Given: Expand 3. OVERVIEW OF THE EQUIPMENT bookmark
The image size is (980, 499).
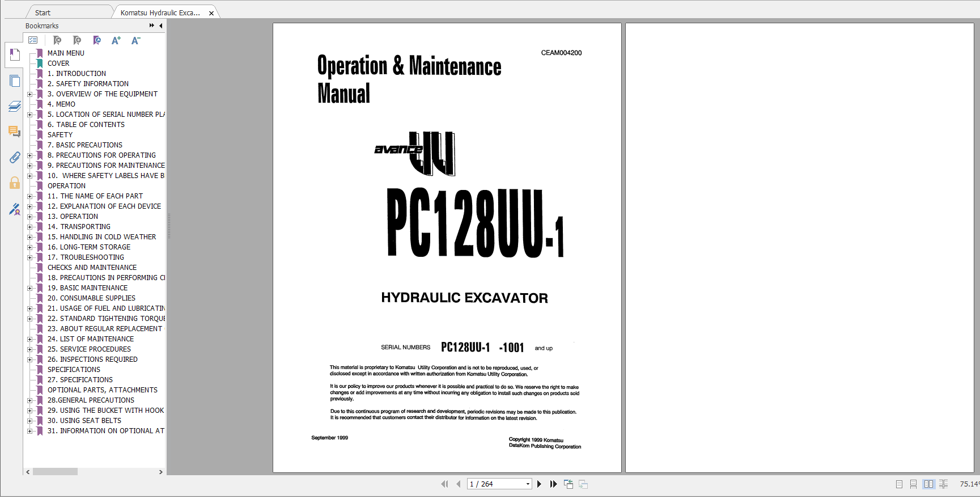Looking at the screenshot, I should pyautogui.click(x=29, y=94).
